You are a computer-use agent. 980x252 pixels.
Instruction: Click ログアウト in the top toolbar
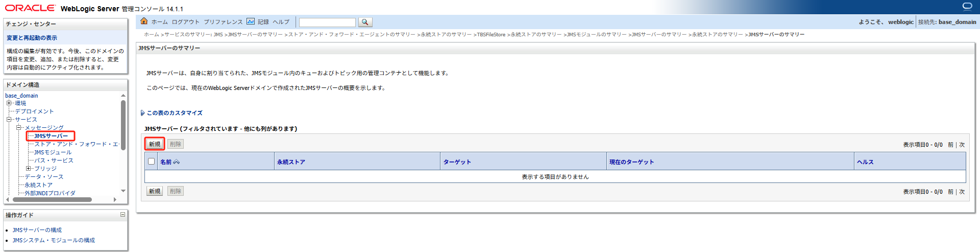(186, 22)
